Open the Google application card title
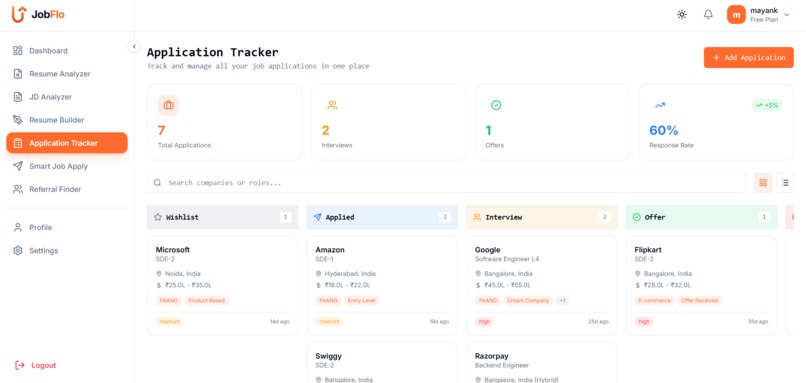Screen dimensions: 806x383 [x=487, y=250]
